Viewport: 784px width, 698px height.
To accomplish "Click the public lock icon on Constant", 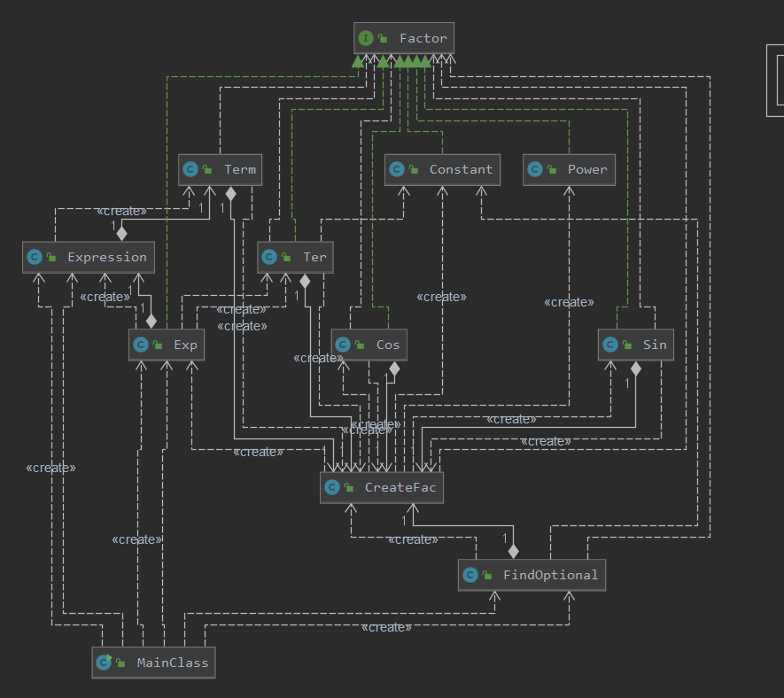I will tap(414, 169).
